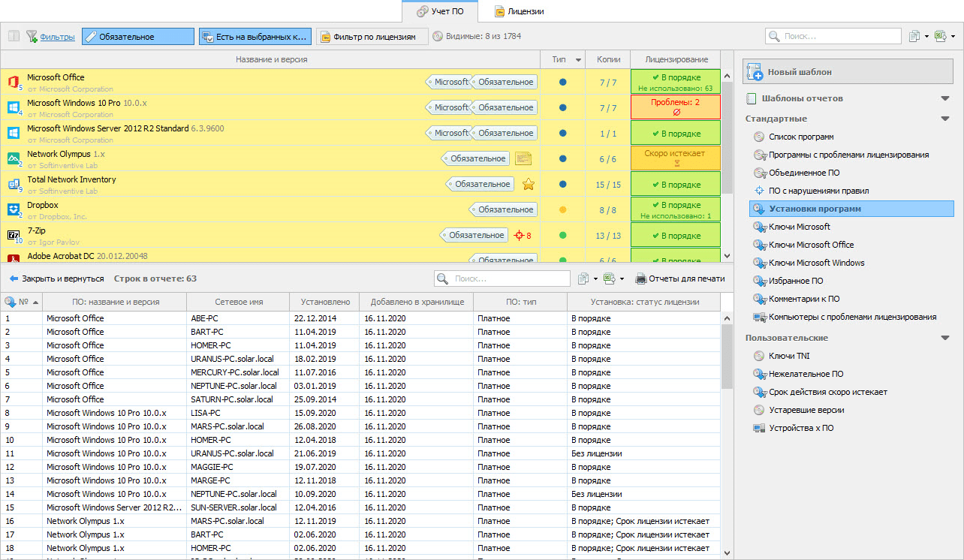Click the Отчеты для печати button
964x560 pixels.
[x=680, y=278]
